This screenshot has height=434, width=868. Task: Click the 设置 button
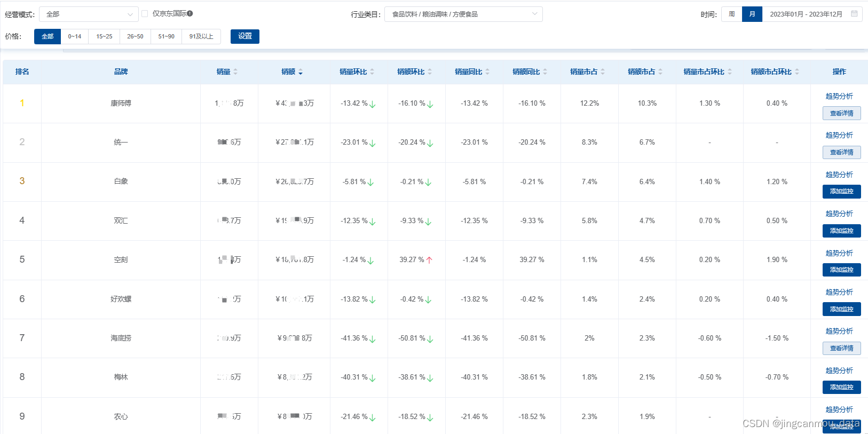[245, 36]
